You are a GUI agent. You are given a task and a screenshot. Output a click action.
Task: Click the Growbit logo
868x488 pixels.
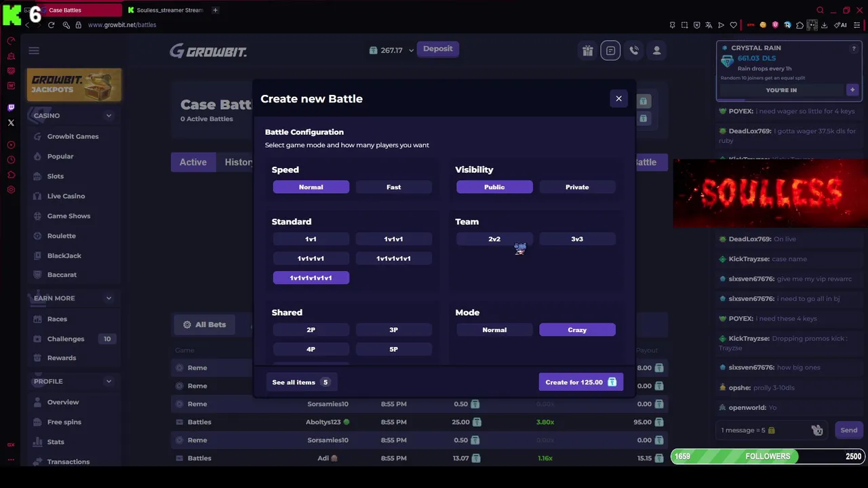click(208, 51)
